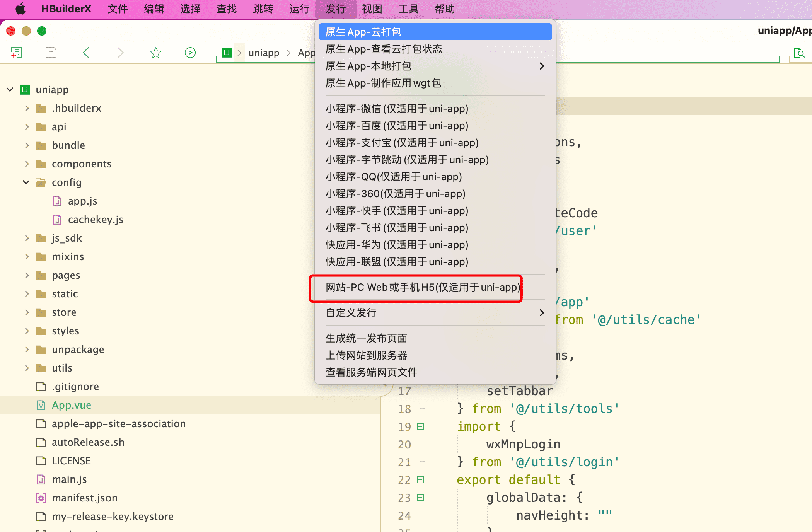Click the file search icon at top right
This screenshot has height=532, width=812.
coord(799,53)
